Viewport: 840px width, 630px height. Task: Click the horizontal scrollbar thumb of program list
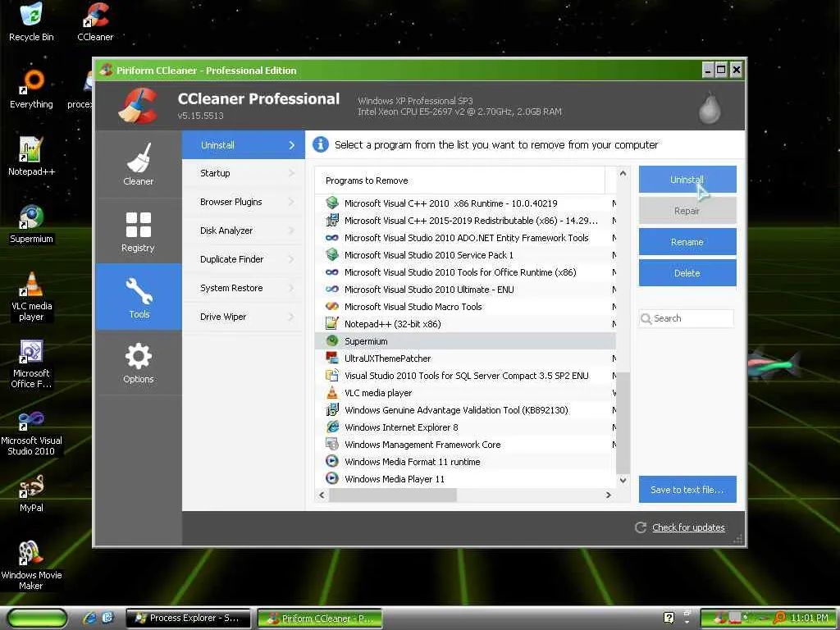tap(393, 495)
